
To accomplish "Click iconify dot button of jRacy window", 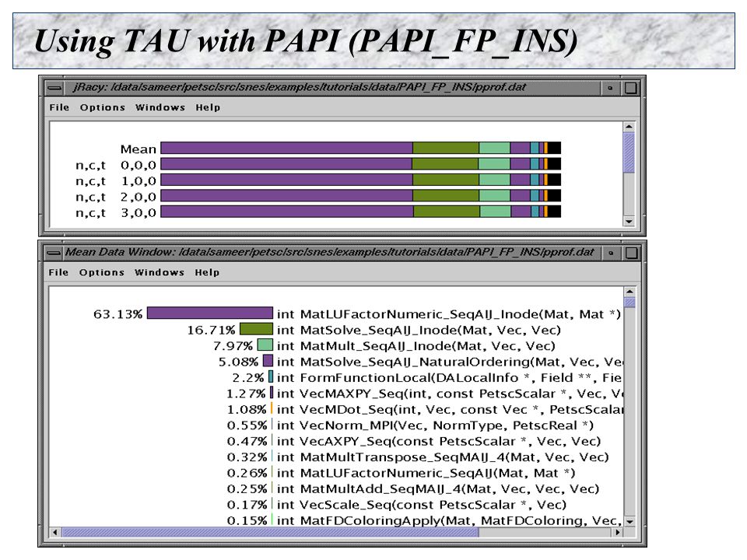I will (610, 88).
